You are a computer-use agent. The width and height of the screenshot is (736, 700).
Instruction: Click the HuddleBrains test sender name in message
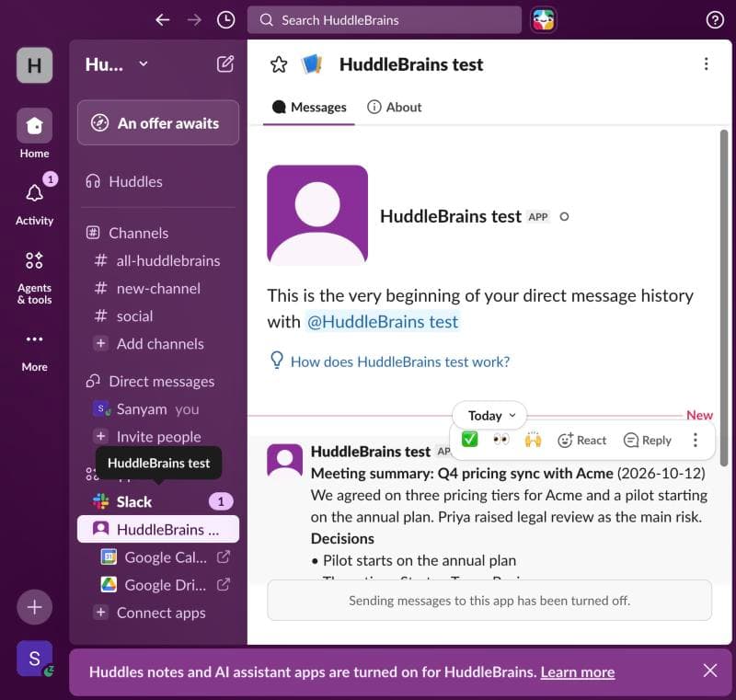point(371,452)
